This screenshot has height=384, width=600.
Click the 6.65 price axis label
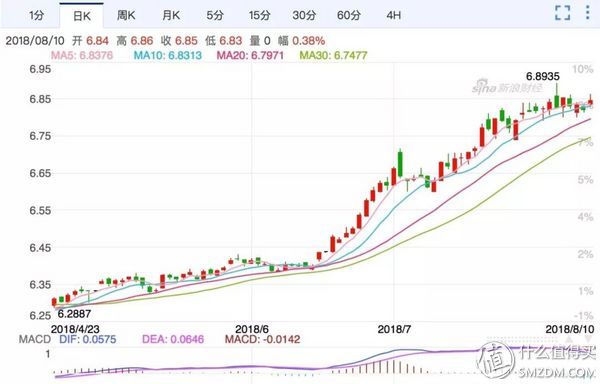click(40, 173)
